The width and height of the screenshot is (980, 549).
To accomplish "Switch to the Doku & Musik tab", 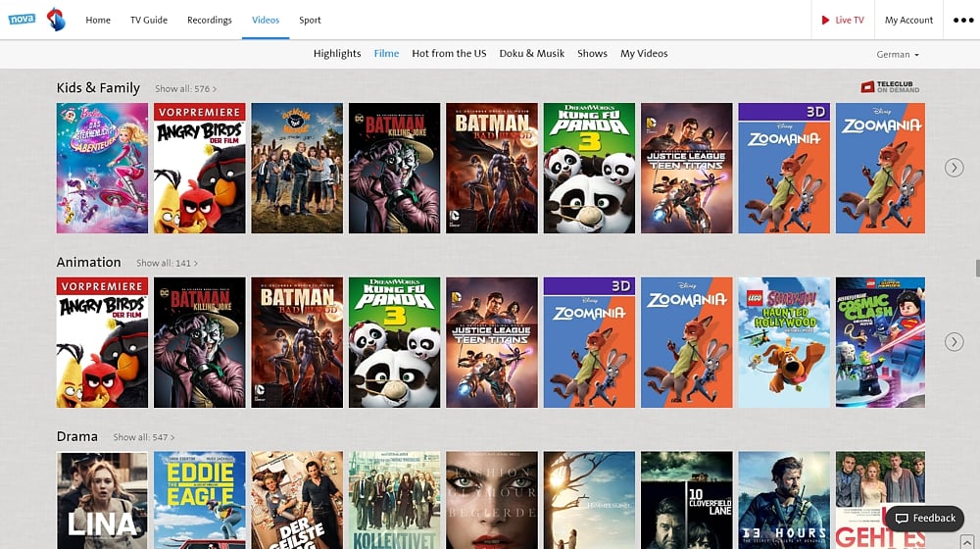I will 532,54.
